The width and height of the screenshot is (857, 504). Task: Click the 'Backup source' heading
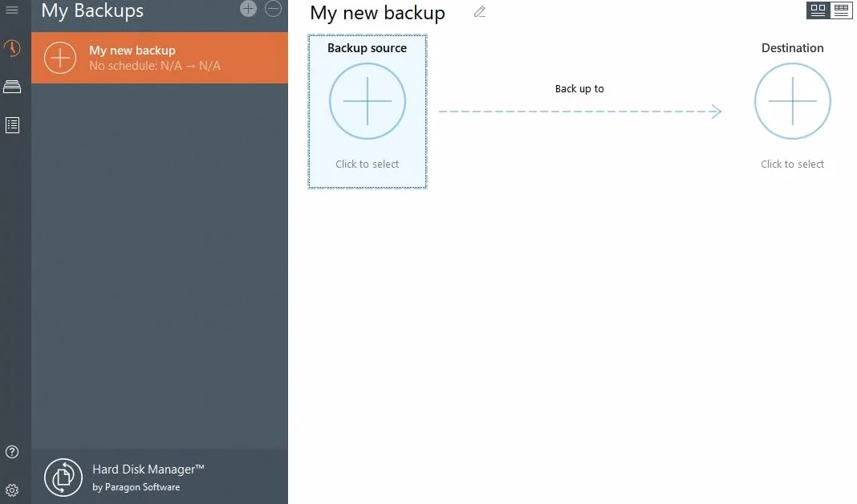368,48
